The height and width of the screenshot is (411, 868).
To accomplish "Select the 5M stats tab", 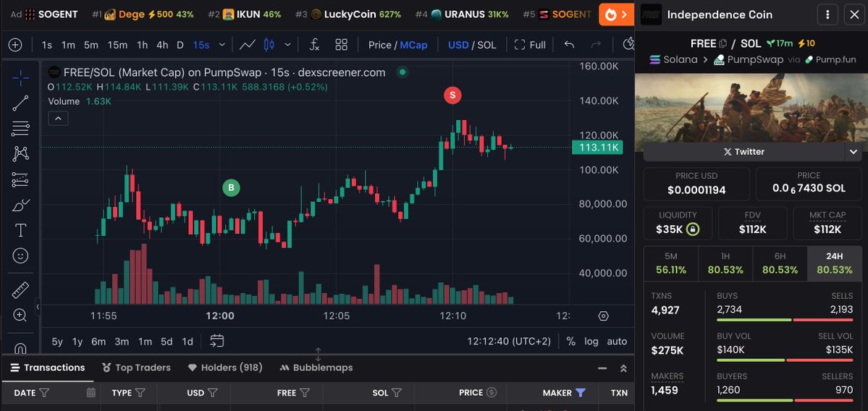I will tap(671, 263).
